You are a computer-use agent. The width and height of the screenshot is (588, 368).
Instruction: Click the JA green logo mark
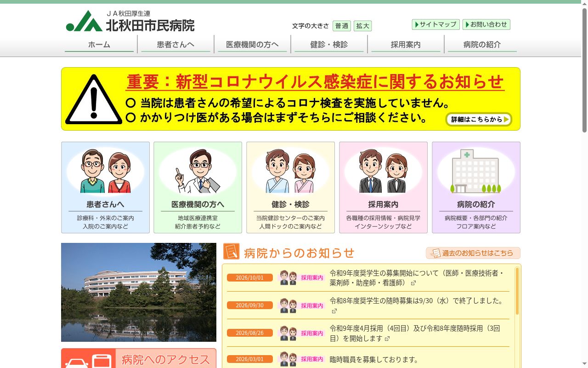point(84,22)
